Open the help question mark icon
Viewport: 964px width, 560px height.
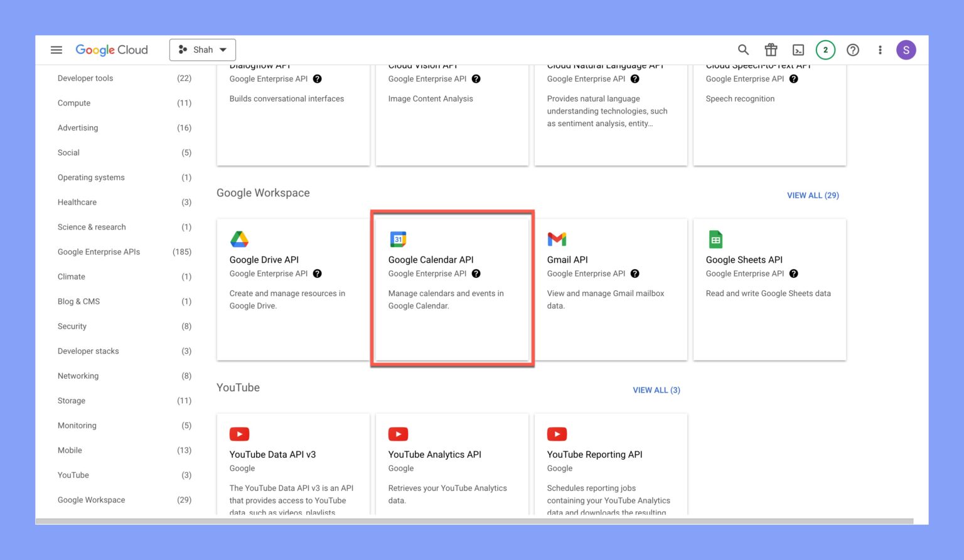(x=853, y=50)
